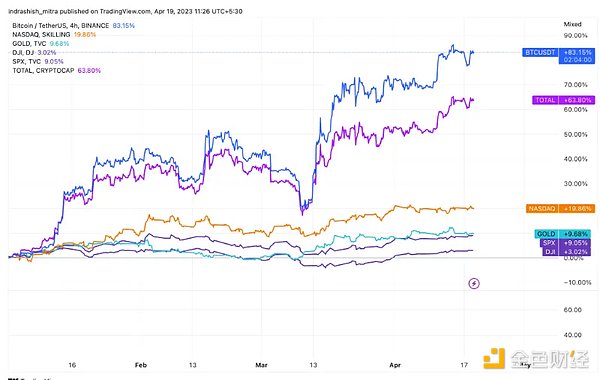Click the Mar date marker on time axis
Screen dimensions: 600x380
[261, 365]
